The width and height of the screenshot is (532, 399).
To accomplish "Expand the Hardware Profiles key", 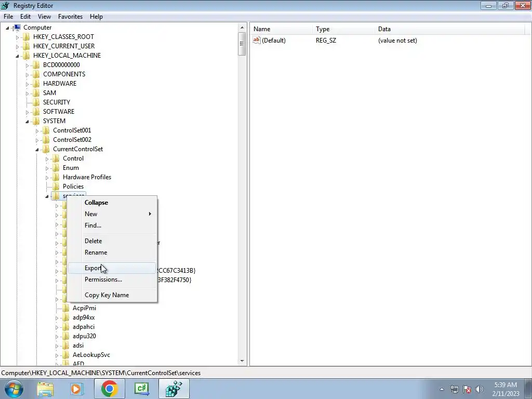I will coord(47,178).
